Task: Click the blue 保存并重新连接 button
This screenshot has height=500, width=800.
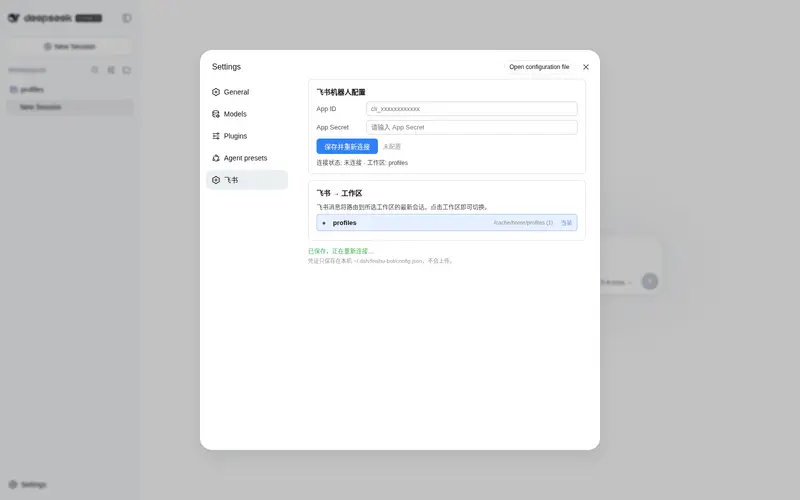Action: (x=347, y=146)
